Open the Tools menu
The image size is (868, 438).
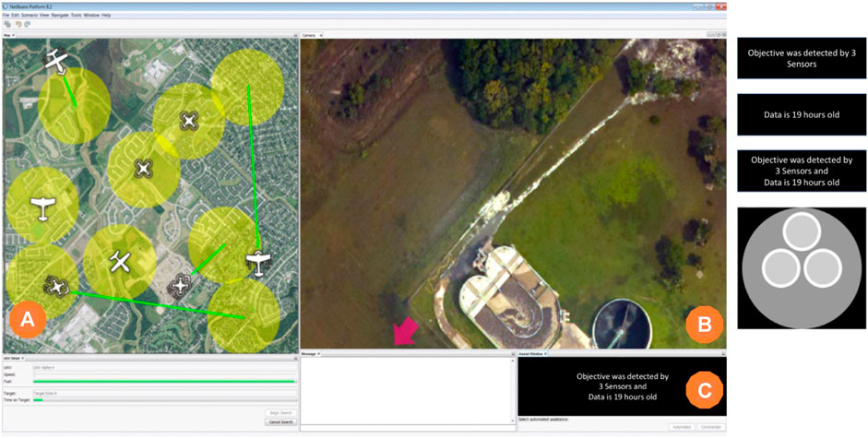click(x=77, y=15)
